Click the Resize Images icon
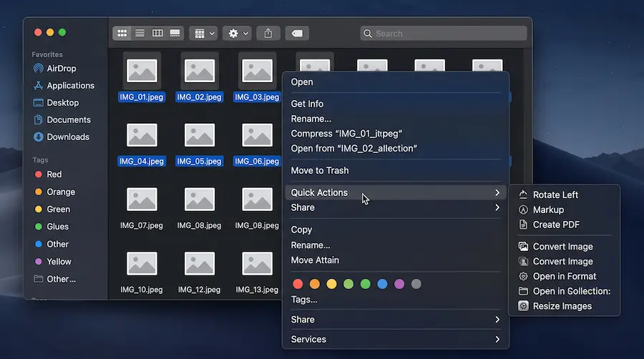Screen dimensions: 644x359 [x=523, y=306]
